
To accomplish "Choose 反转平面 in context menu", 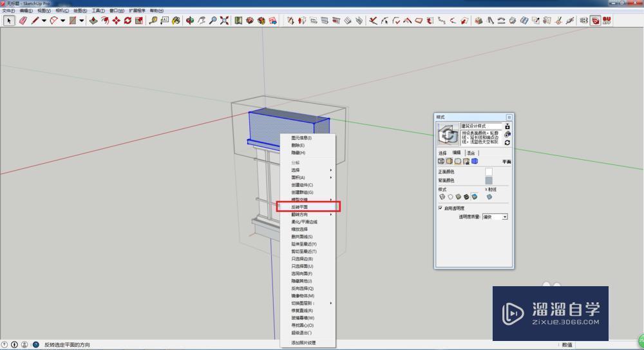I will point(308,207).
